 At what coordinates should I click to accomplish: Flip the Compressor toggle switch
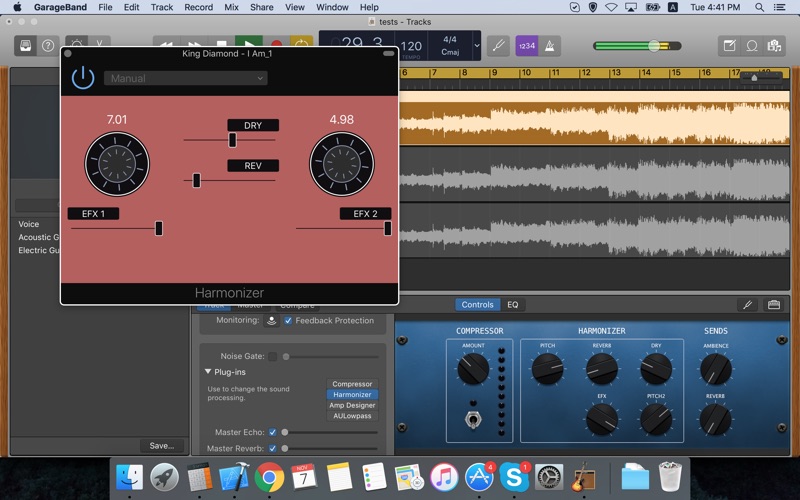pos(473,419)
